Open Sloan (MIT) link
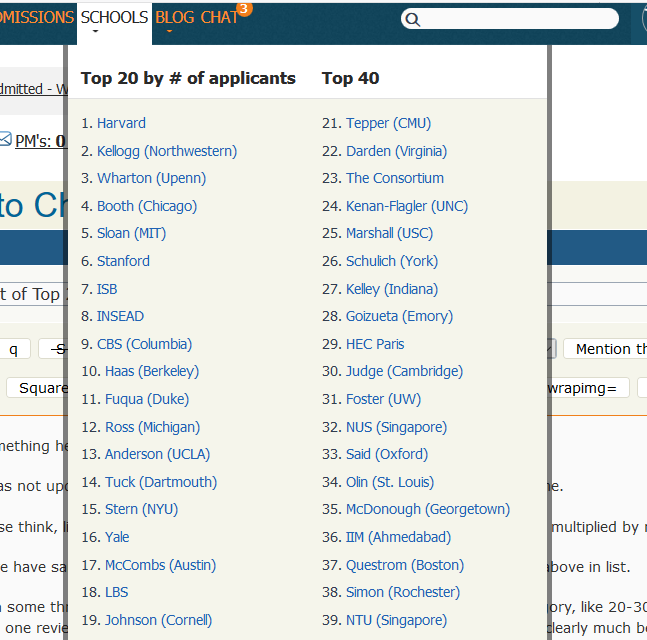The width and height of the screenshot is (647, 640). tap(131, 233)
